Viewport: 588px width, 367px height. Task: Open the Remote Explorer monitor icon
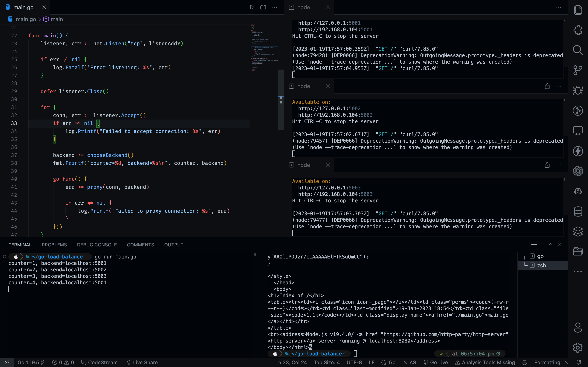tap(578, 131)
